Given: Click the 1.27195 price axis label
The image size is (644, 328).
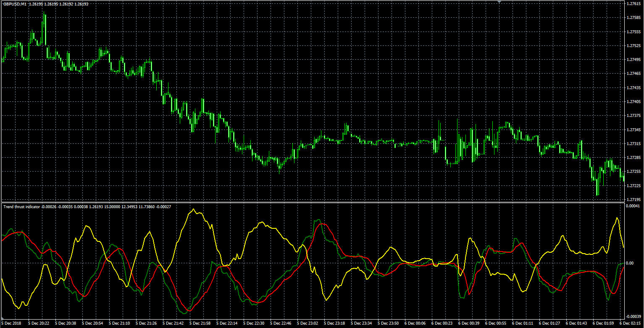Looking at the screenshot, I should coord(633,199).
